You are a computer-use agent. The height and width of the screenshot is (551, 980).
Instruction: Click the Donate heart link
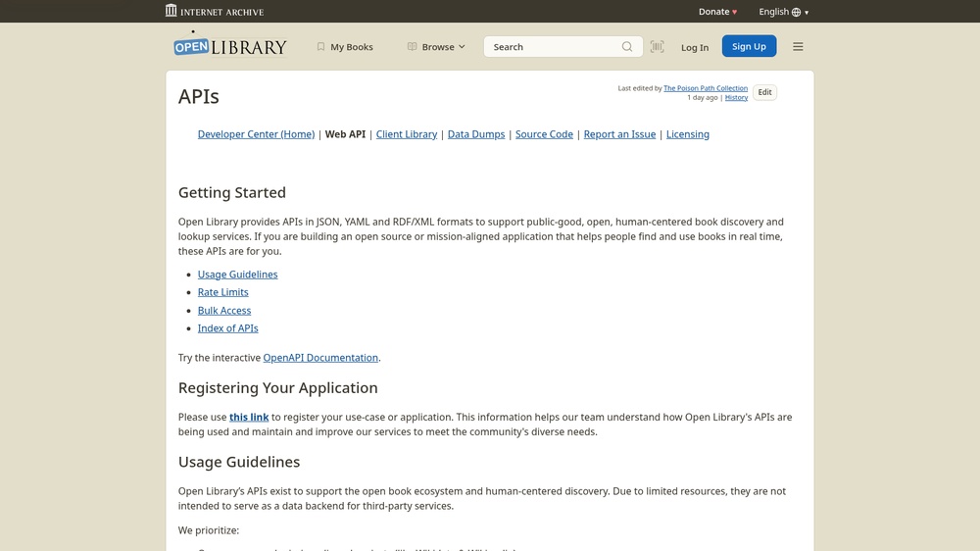click(717, 11)
